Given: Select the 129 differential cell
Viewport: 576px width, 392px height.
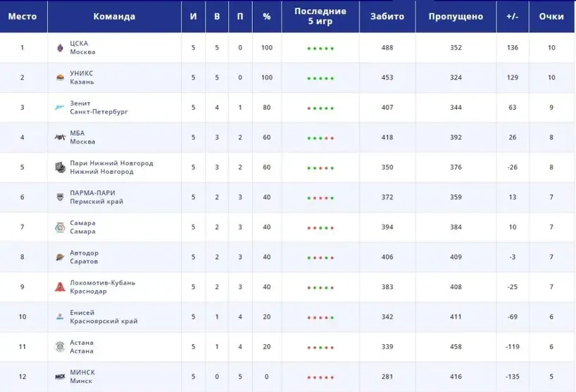Looking at the screenshot, I should tap(513, 77).
